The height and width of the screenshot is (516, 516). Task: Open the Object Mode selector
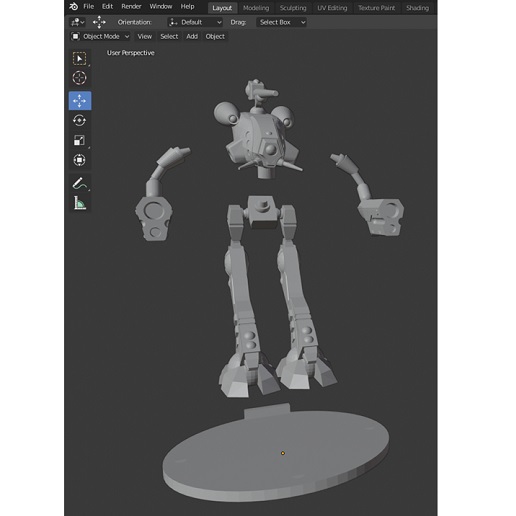coord(100,36)
